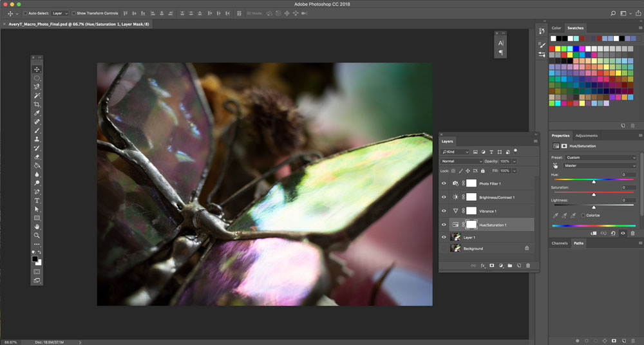The image size is (644, 345).
Task: Add a layer mask from Layers panel footer
Action: tap(491, 266)
